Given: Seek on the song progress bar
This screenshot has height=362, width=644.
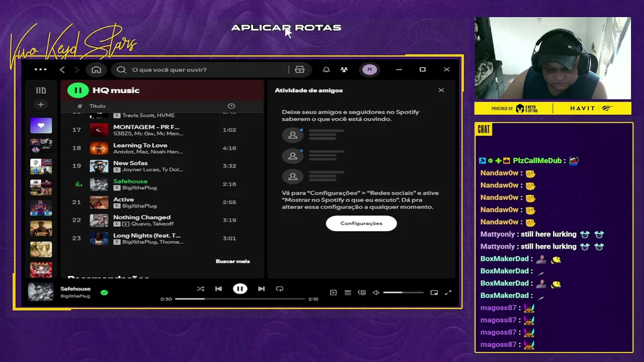Looking at the screenshot, I should (240, 299).
